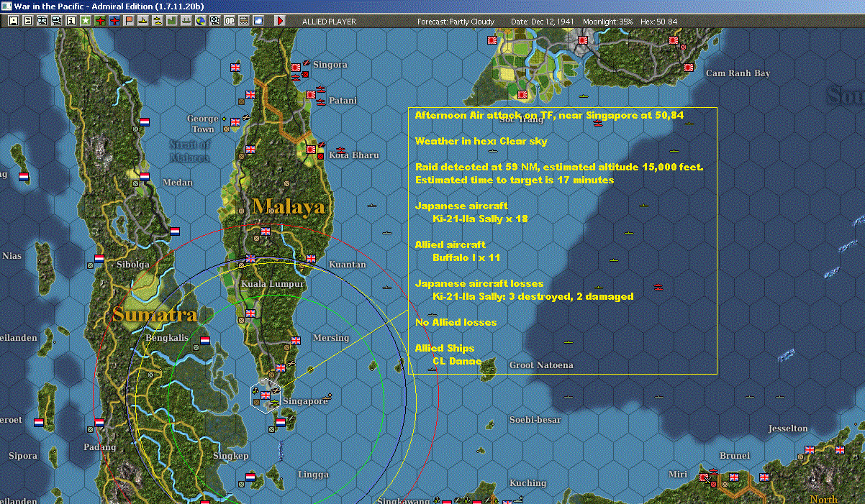The image size is (865, 504).
Task: Click the white star on green icon
Action: point(85,21)
